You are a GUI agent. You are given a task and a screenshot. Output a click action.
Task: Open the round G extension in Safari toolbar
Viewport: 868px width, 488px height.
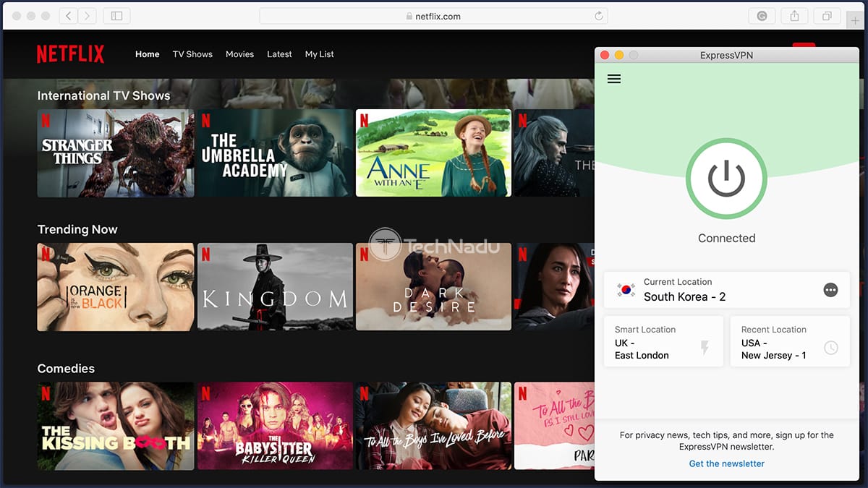(762, 16)
